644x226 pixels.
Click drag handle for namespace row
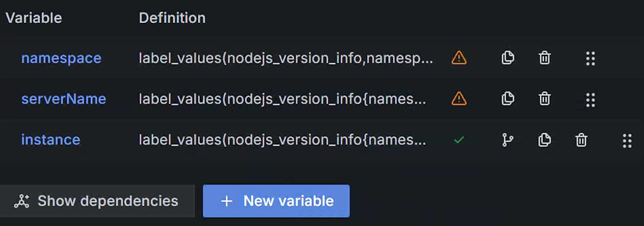click(x=590, y=58)
